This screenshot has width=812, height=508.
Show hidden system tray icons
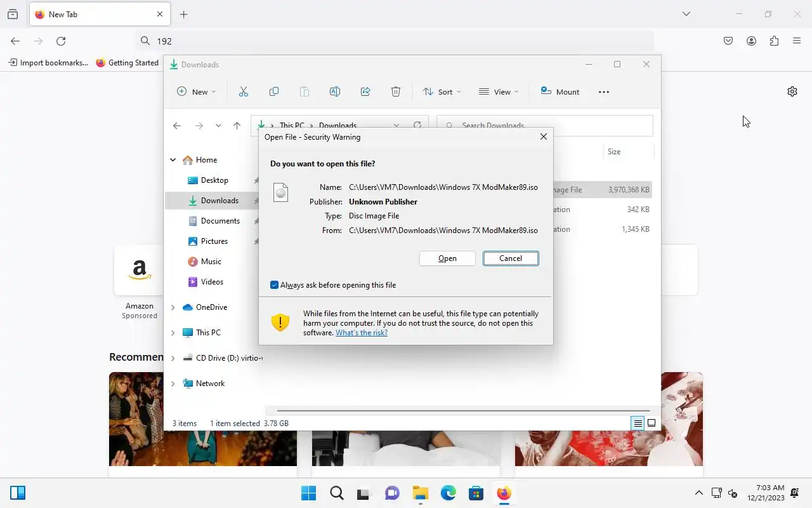[x=699, y=493]
